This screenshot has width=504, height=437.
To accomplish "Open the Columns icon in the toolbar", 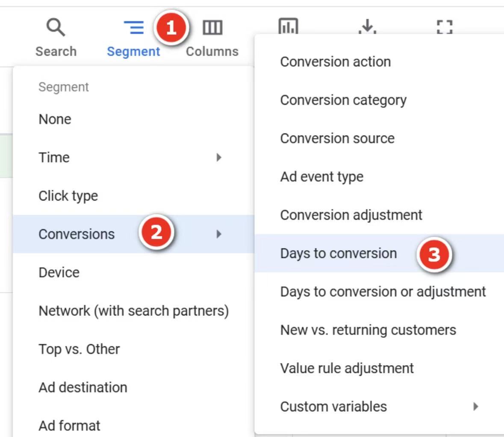I will pos(212,27).
